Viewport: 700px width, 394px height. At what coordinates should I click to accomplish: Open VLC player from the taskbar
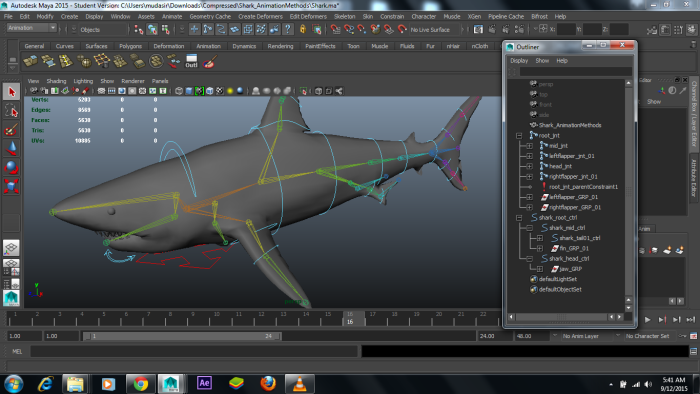click(x=300, y=383)
